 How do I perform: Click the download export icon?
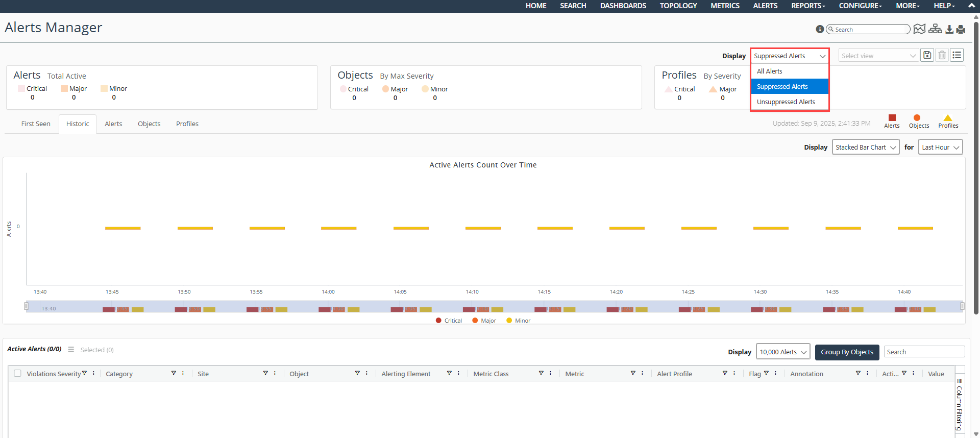tap(949, 29)
